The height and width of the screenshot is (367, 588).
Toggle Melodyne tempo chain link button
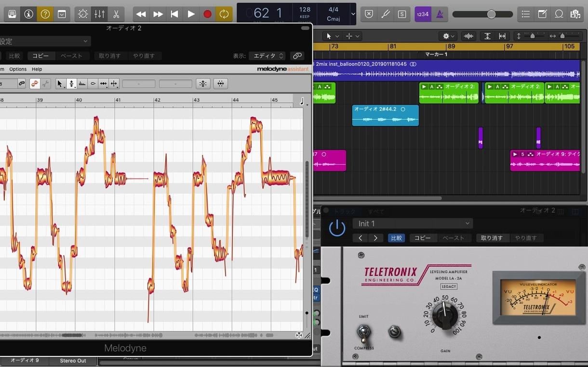21,83
